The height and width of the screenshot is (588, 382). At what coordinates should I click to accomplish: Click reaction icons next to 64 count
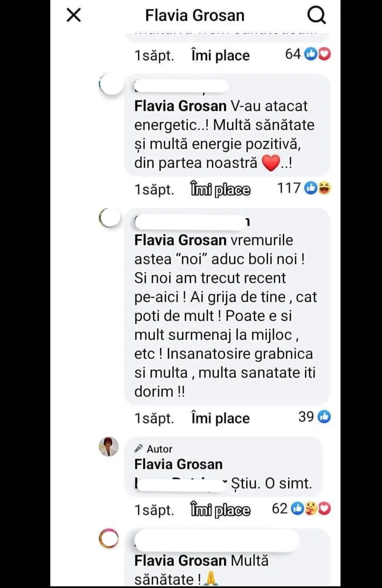(317, 54)
